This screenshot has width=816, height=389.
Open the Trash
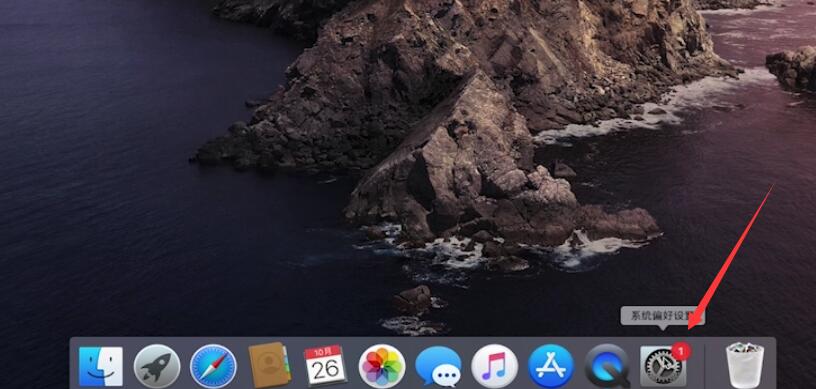coord(745,365)
